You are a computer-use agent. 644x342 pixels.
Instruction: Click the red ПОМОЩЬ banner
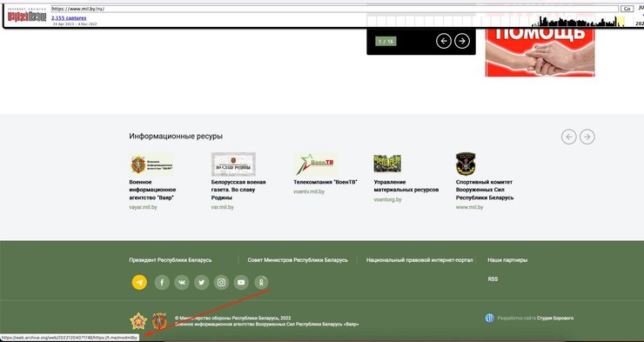pos(540,51)
